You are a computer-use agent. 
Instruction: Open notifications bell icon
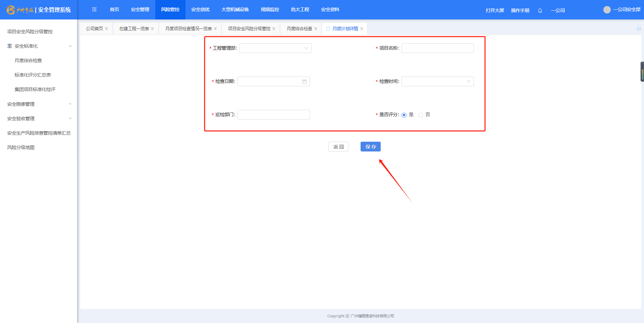[540, 10]
